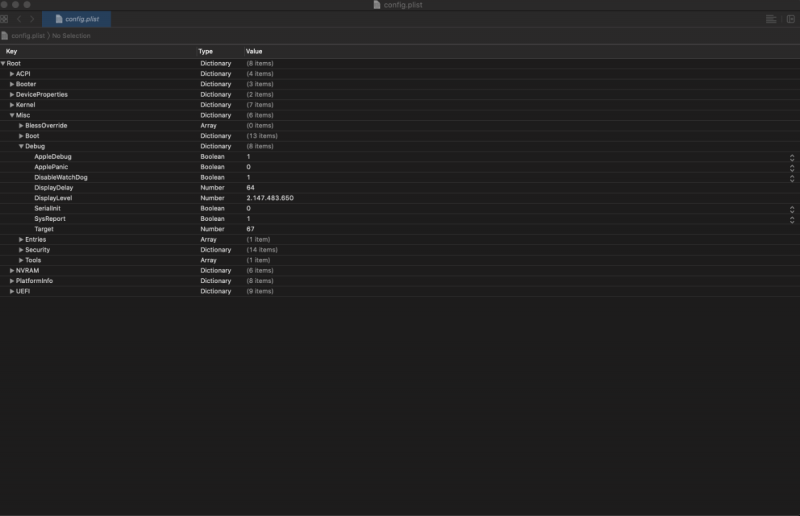The height and width of the screenshot is (516, 800).
Task: Click Root's (8 items) value
Action: [x=260, y=63]
